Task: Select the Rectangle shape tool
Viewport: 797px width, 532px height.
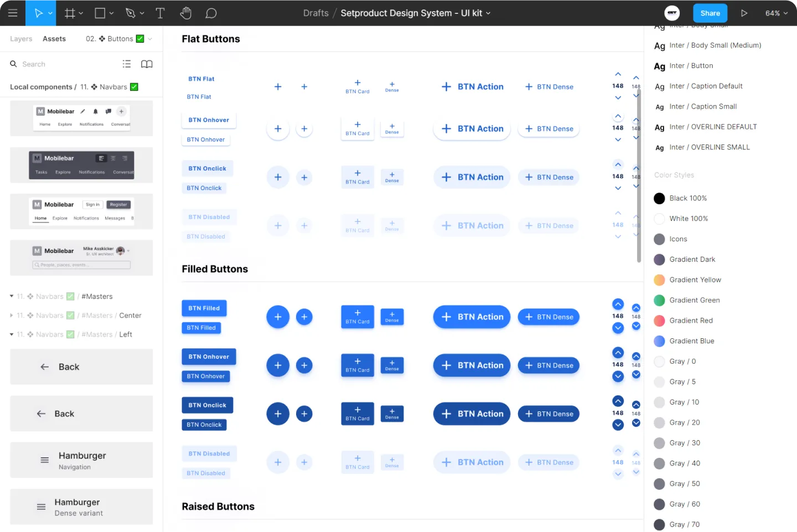Action: 100,13
